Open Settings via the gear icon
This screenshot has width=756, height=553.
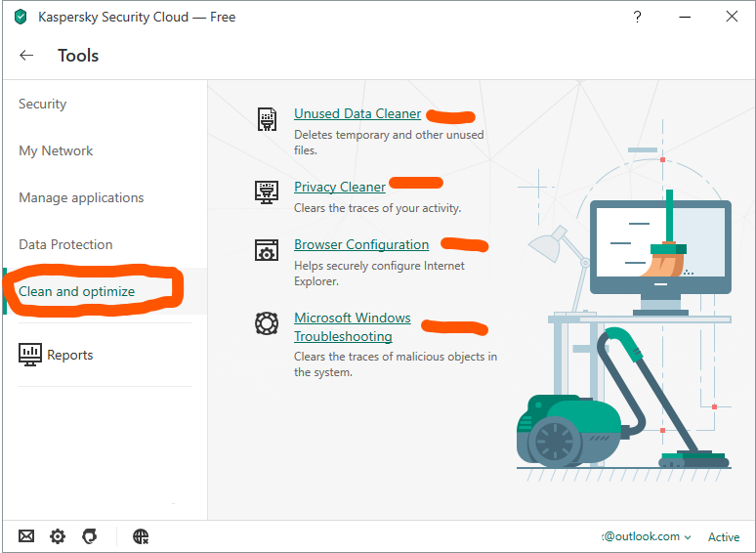[x=58, y=535]
